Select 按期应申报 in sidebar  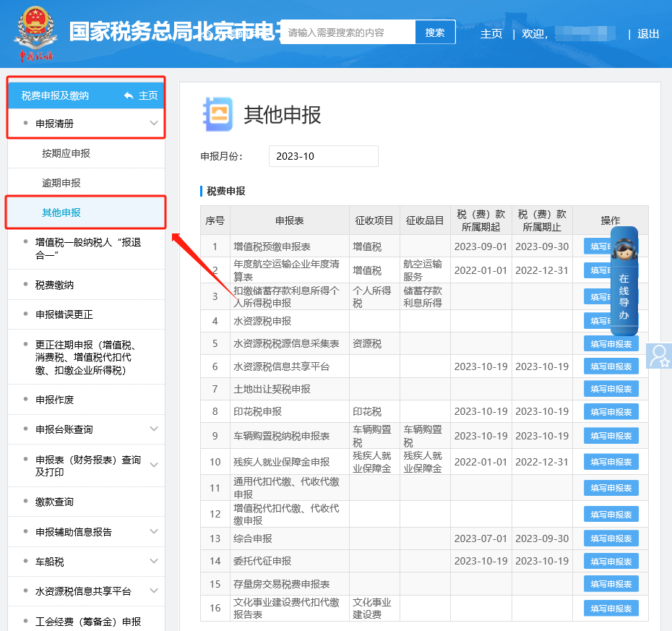tap(66, 153)
